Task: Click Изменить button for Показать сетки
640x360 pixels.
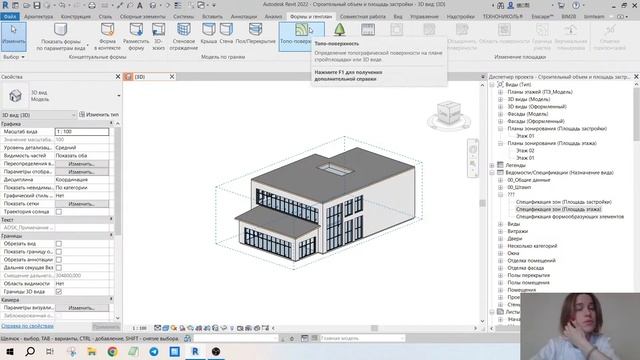Action: [82, 204]
